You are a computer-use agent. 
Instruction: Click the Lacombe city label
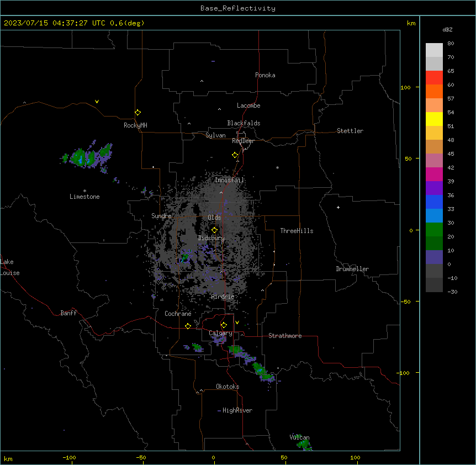click(248, 105)
